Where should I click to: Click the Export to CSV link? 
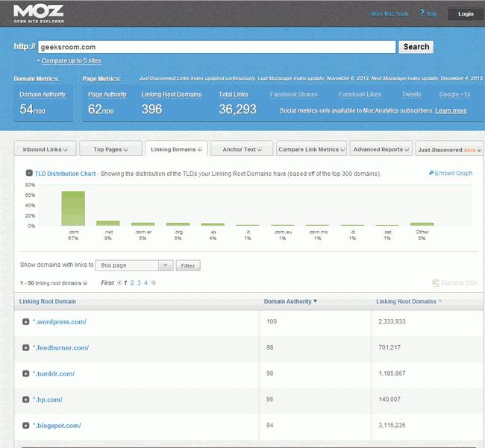click(454, 283)
